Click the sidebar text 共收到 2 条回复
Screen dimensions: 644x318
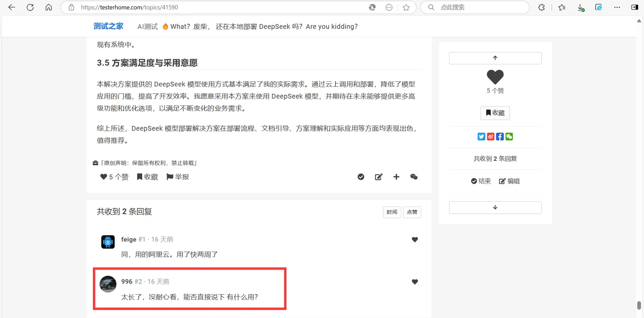[495, 159]
